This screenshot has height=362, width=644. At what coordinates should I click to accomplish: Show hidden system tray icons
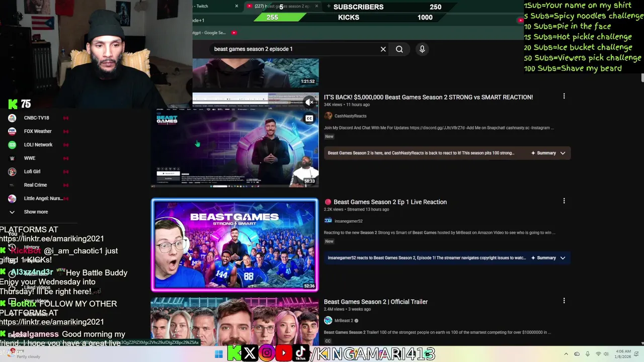tap(566, 354)
